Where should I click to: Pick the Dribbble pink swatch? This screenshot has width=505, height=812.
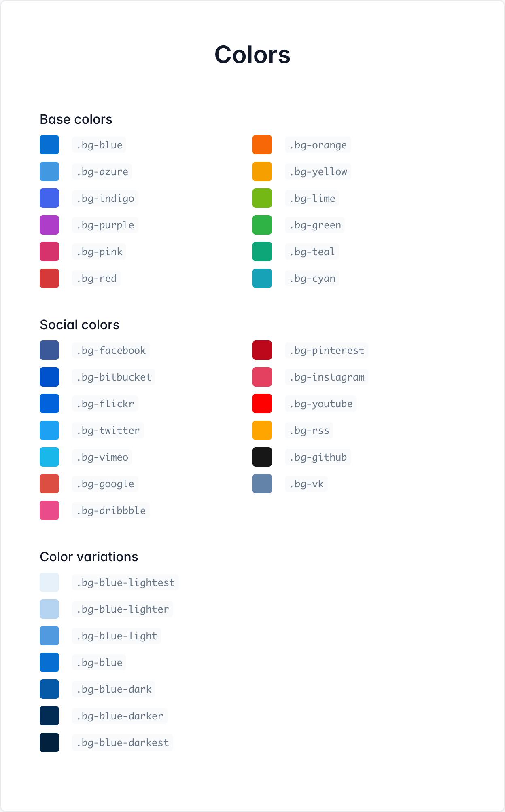49,510
